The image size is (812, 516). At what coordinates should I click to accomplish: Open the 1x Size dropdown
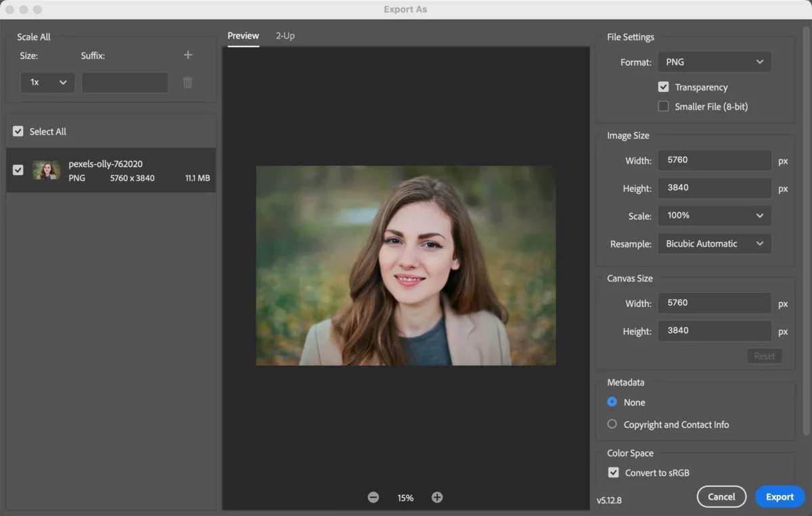pos(47,83)
